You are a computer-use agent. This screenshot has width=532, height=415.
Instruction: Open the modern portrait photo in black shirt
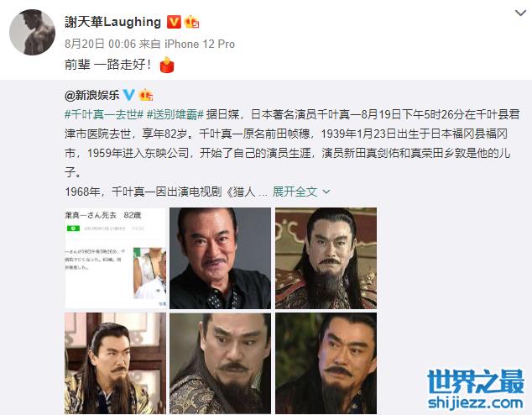click(x=220, y=258)
